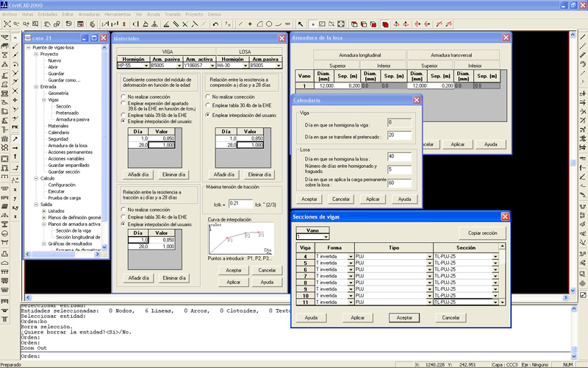The image size is (588, 368).
Task: Open the Hormigón HP-55 dropdown for Viga
Action: [146, 66]
